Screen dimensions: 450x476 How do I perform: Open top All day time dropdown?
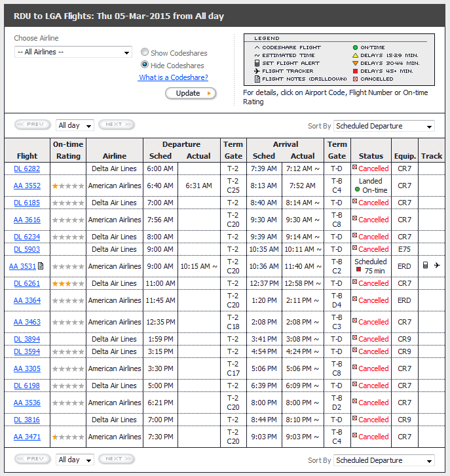(75, 125)
